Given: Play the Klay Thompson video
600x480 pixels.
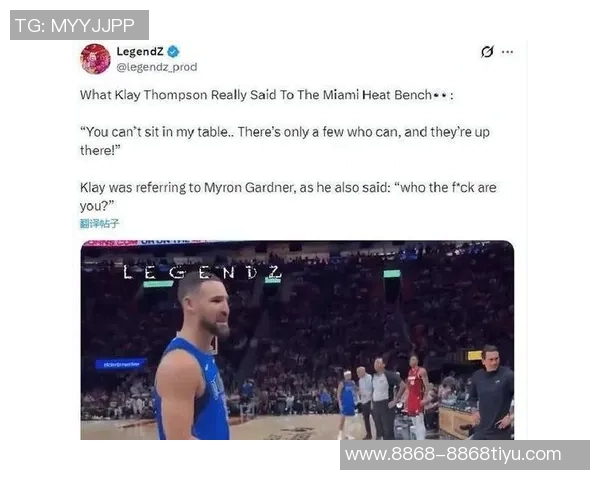Looking at the screenshot, I should [297, 340].
